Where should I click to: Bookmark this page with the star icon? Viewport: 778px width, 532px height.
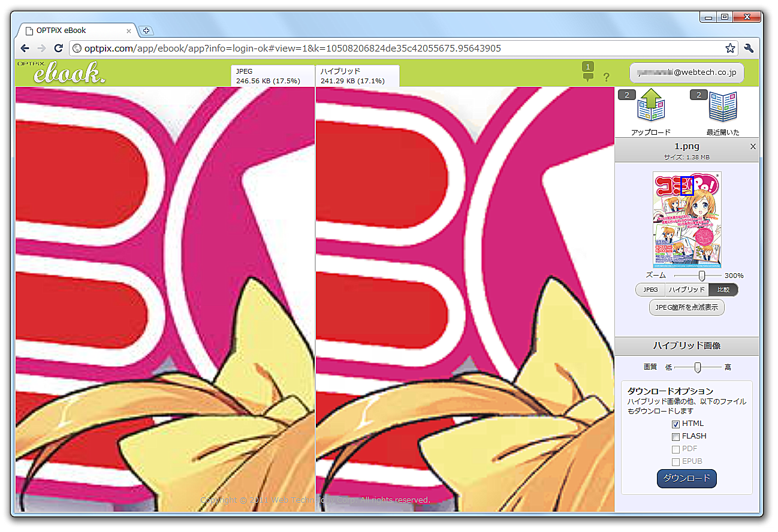(730, 48)
